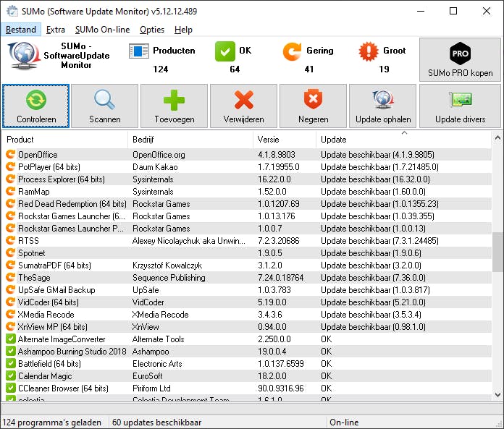The image size is (504, 429).
Task: Sort list by Bedrijf column header
Action: pos(190,140)
